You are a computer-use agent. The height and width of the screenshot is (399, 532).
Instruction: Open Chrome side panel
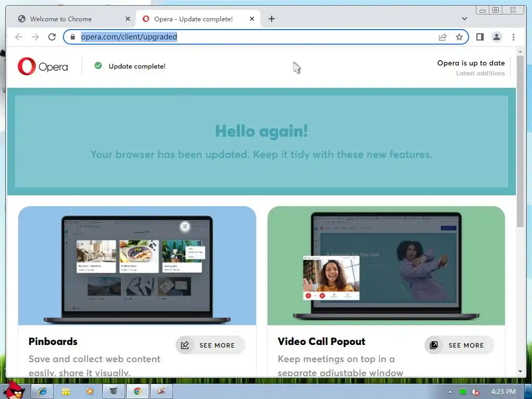(x=480, y=37)
